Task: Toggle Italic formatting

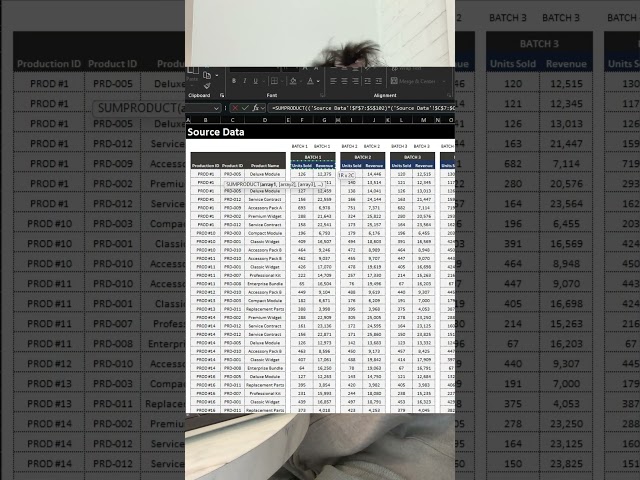Action: click(x=244, y=81)
